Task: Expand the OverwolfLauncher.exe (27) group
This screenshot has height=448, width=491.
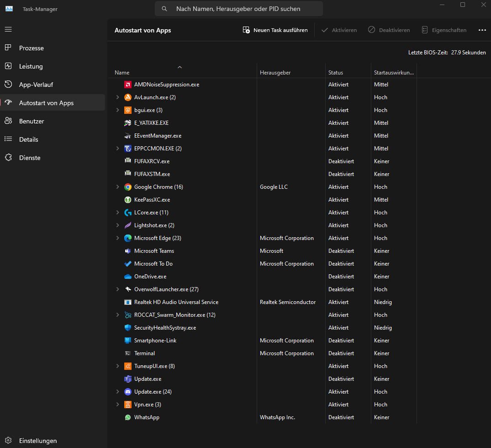Action: (x=118, y=289)
